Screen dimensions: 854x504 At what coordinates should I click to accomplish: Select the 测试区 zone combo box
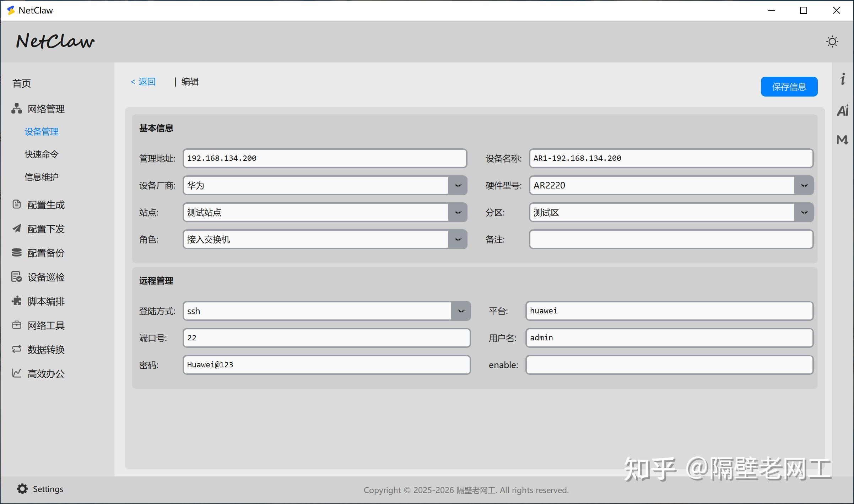pos(671,212)
